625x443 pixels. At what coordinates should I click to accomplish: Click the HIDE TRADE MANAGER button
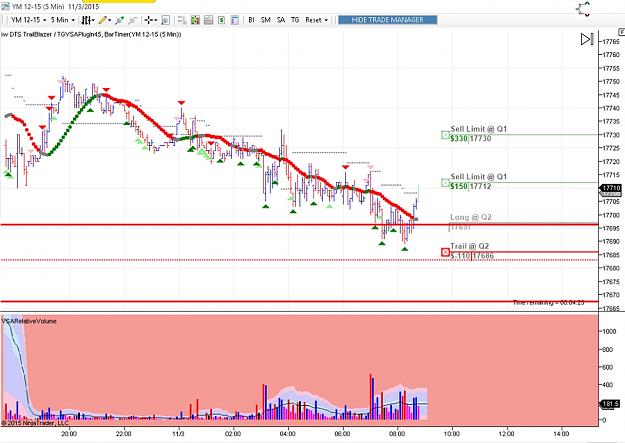(387, 20)
